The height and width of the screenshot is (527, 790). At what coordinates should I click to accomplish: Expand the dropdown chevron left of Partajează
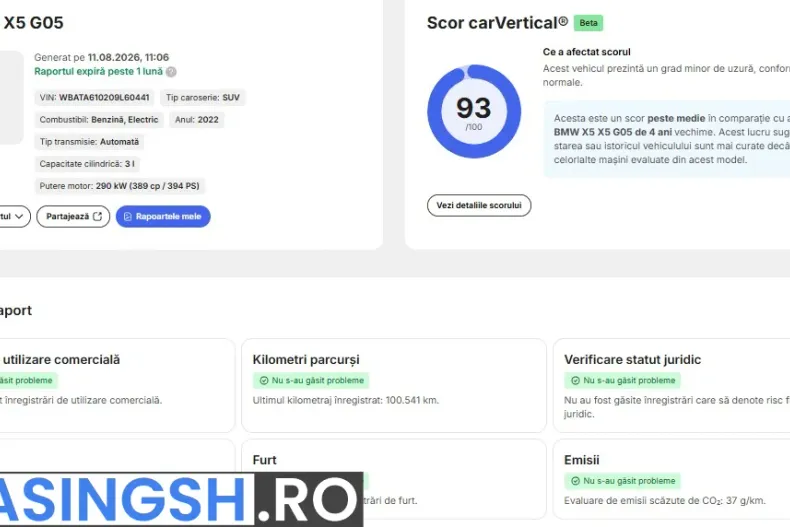pos(19,216)
